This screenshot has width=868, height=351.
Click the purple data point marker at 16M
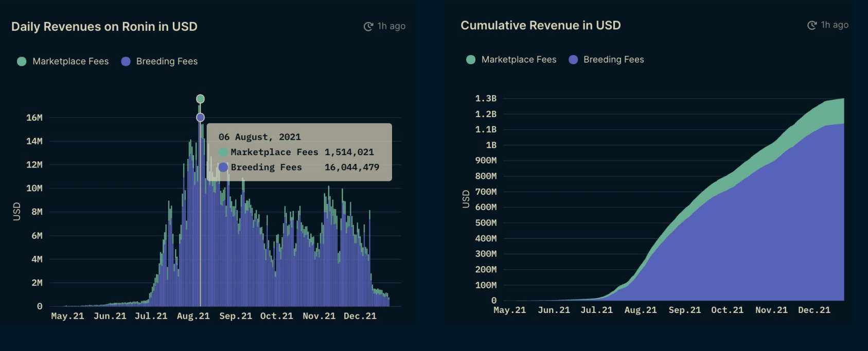pos(200,118)
